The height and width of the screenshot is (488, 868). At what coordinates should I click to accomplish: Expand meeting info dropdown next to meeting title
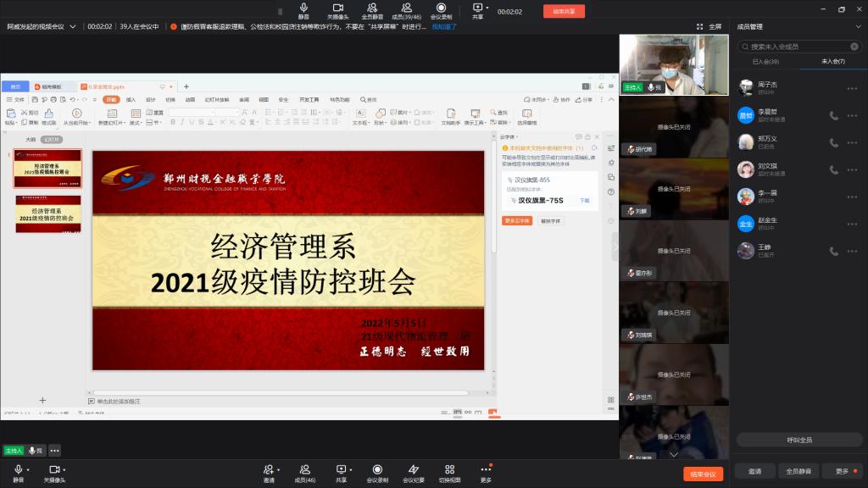pos(73,26)
